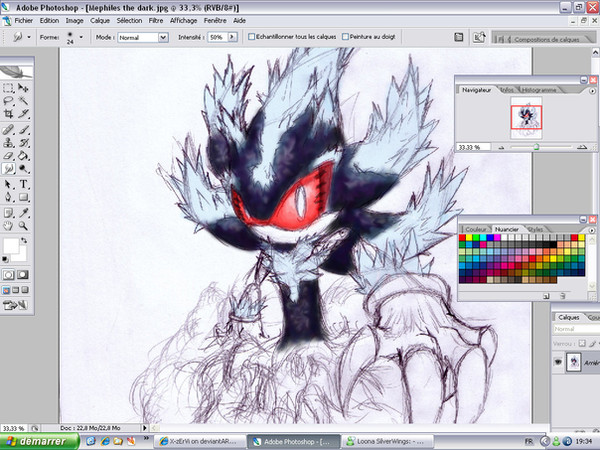Switch to Loona SilverWings taskbar window
Screen dimensions: 600x450
click(387, 442)
